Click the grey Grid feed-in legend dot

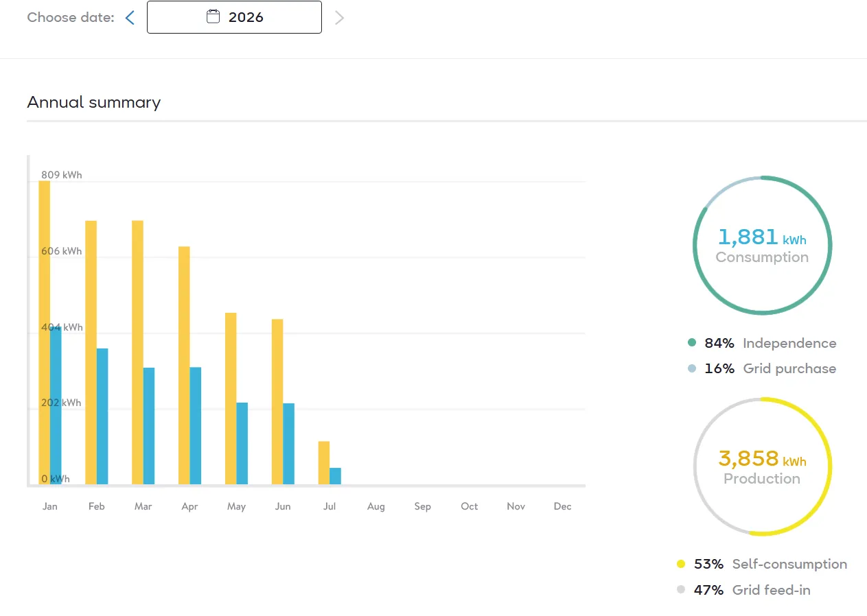click(x=681, y=589)
